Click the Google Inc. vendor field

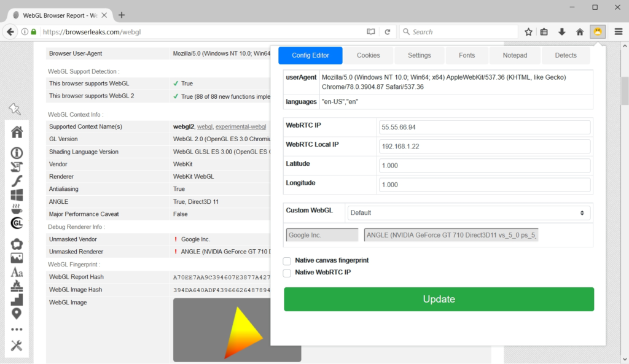tap(322, 235)
